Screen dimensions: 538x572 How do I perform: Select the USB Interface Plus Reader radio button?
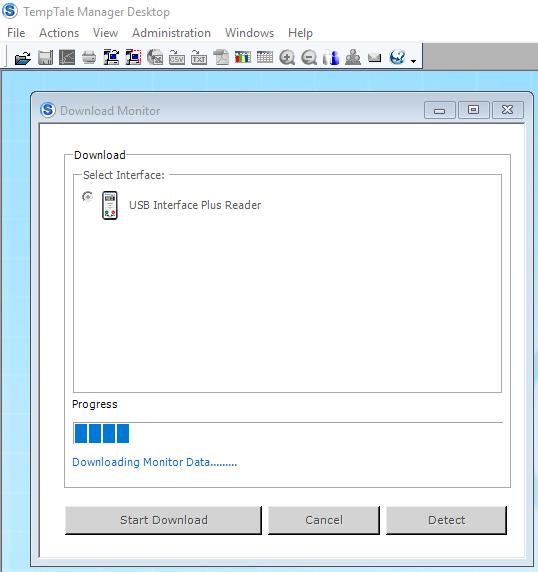coord(87,197)
